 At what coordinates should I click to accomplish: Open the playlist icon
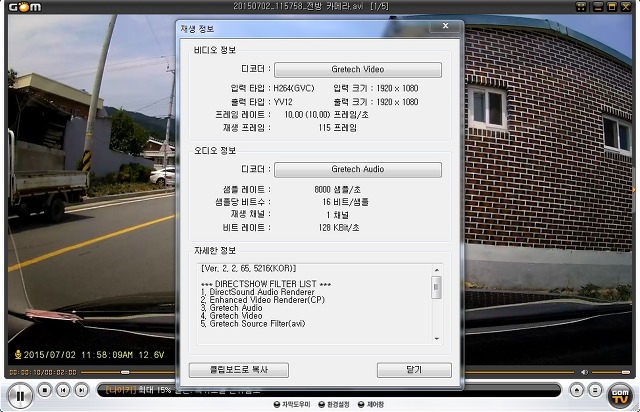point(595,390)
